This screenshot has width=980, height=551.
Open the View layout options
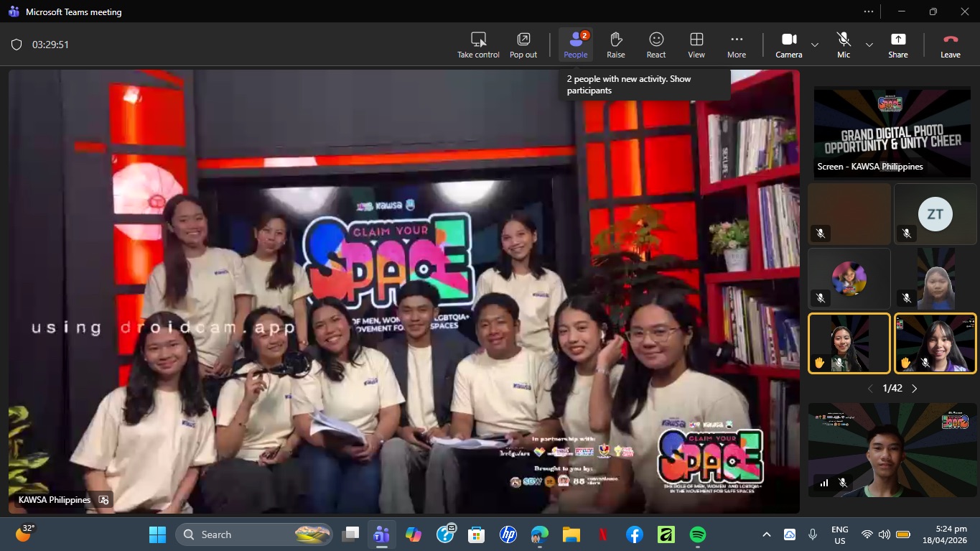pyautogui.click(x=696, y=45)
